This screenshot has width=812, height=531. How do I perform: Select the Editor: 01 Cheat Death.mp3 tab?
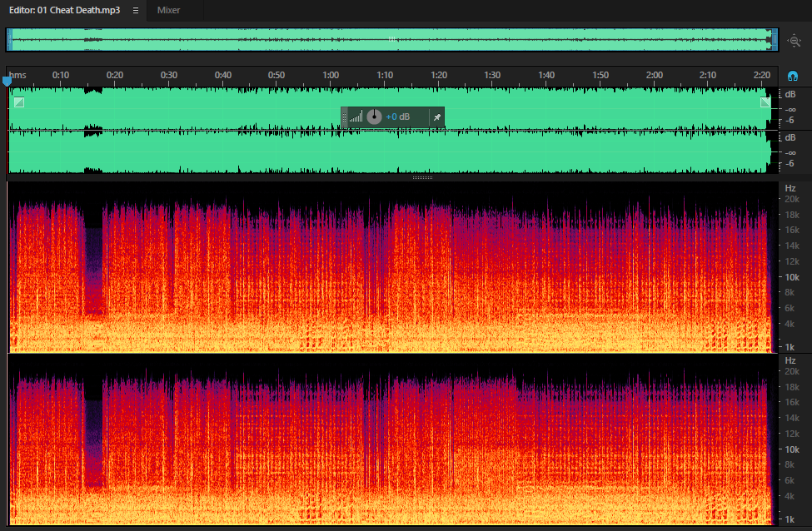tap(64, 10)
